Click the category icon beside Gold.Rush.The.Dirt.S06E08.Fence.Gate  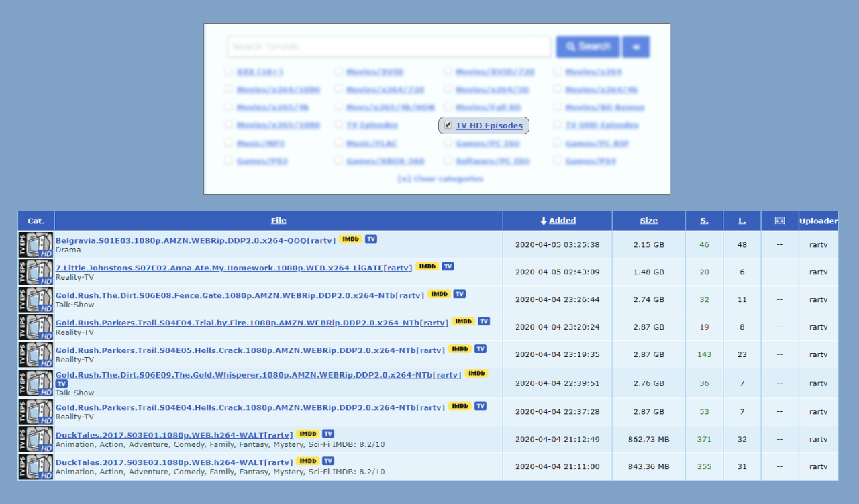tap(36, 299)
